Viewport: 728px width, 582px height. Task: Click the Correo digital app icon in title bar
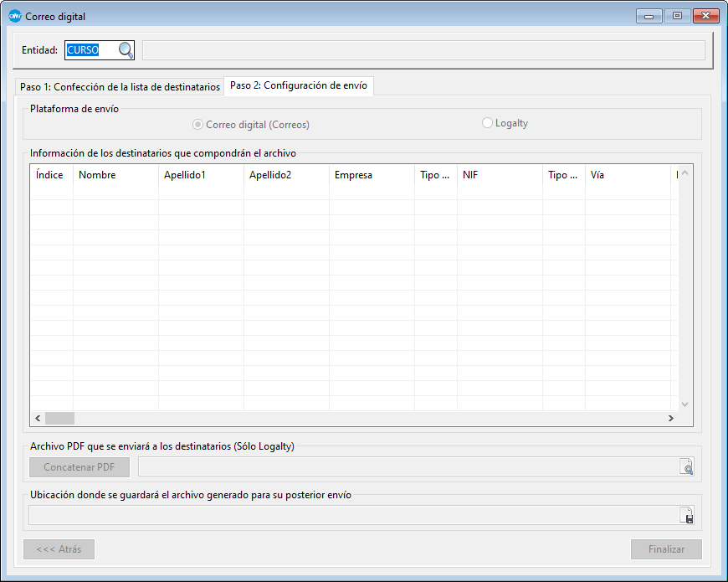click(14, 16)
